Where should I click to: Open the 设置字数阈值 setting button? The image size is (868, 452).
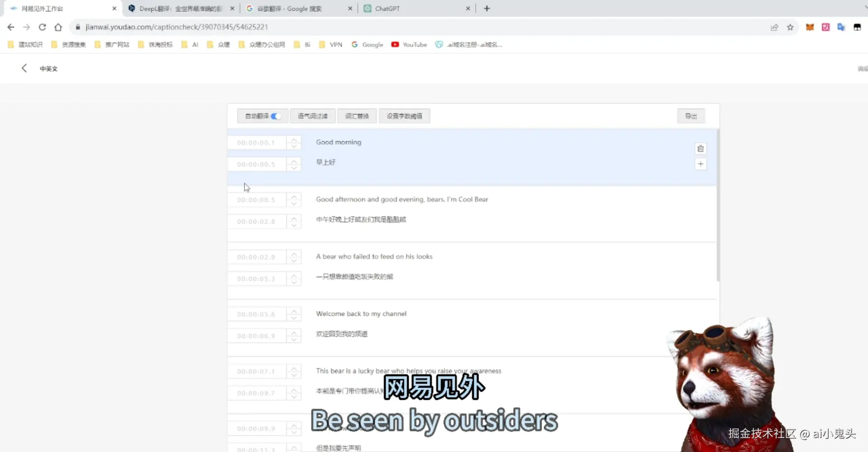pyautogui.click(x=404, y=116)
